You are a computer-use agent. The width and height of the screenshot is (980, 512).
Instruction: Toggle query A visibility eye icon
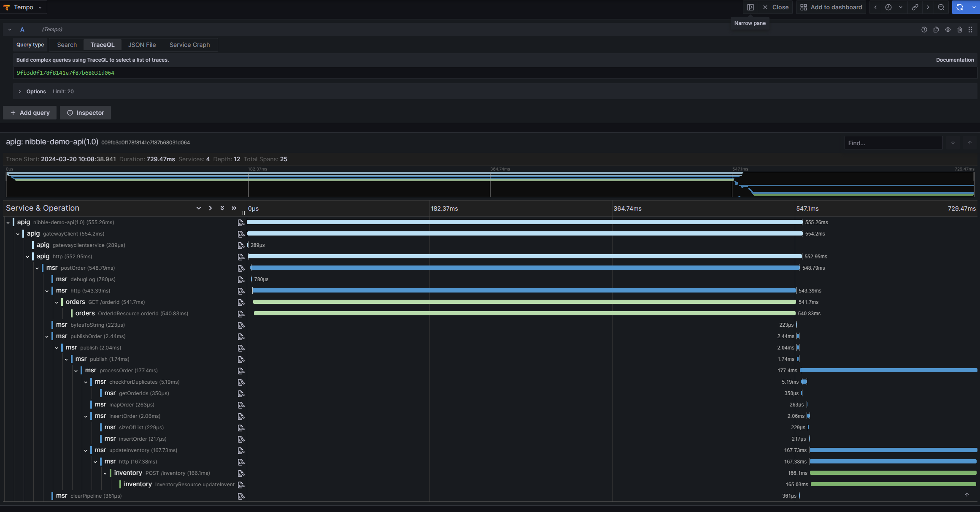948,30
